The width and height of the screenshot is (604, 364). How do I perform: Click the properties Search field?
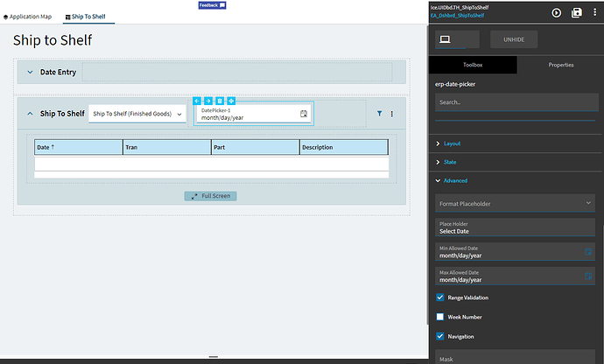(x=516, y=102)
